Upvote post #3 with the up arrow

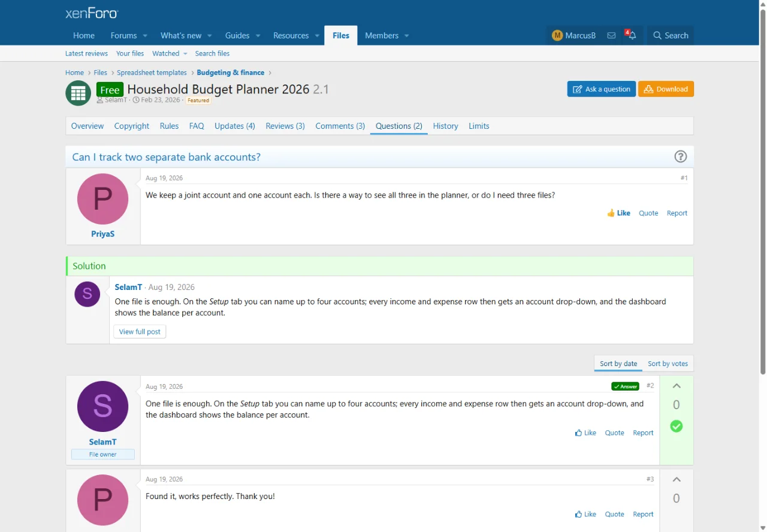point(677,480)
